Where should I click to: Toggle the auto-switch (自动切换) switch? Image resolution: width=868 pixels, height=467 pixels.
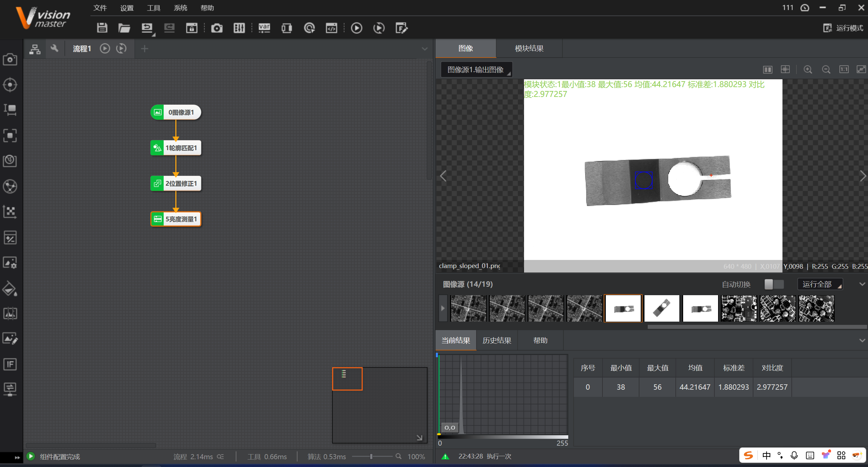(774, 284)
